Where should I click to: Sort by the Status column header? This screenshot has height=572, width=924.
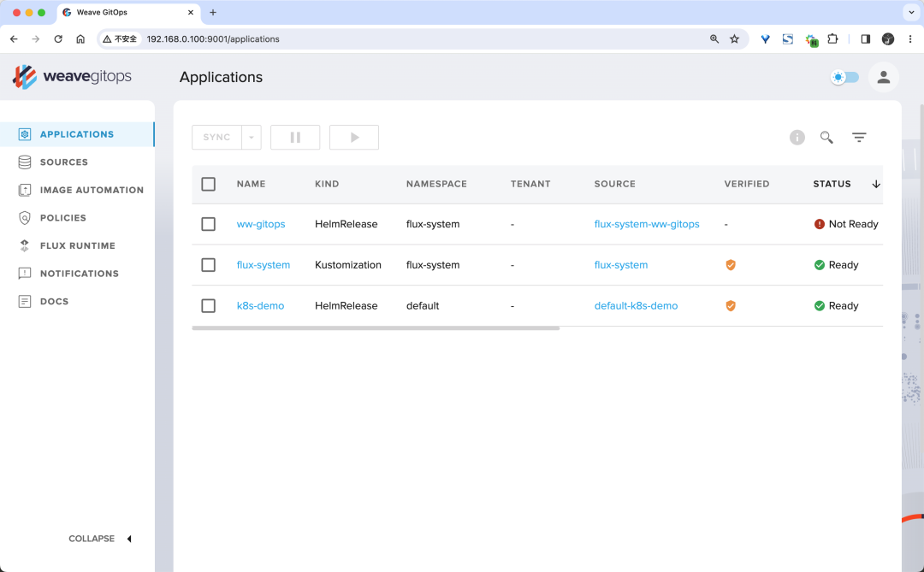coord(832,184)
